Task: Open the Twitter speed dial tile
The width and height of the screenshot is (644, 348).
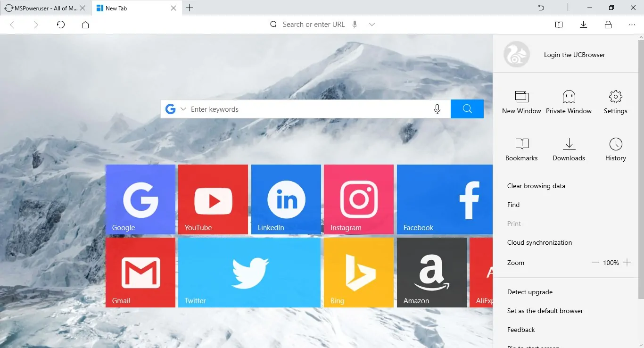Action: [249, 273]
